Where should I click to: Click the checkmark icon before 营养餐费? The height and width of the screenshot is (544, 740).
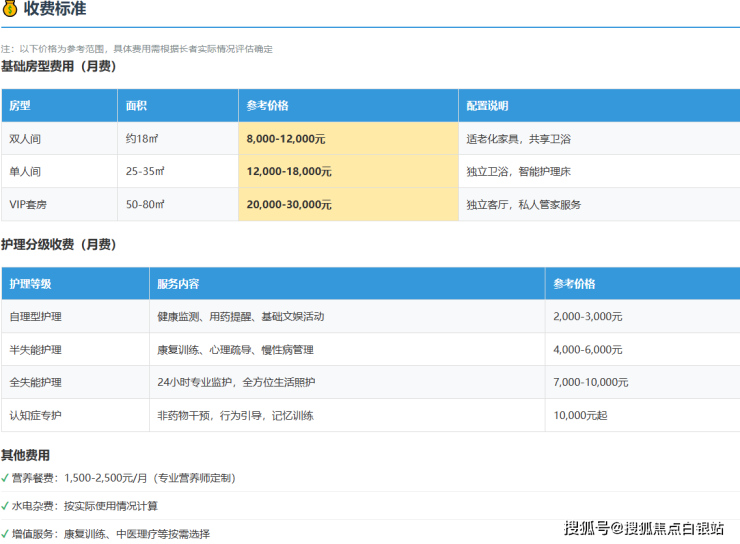pyautogui.click(x=5, y=478)
